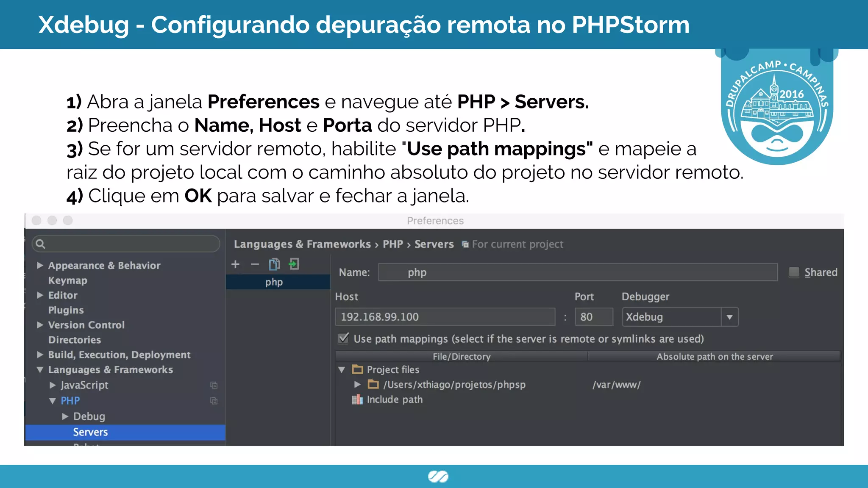
Task: Expand Version Control section
Action: (x=40, y=325)
